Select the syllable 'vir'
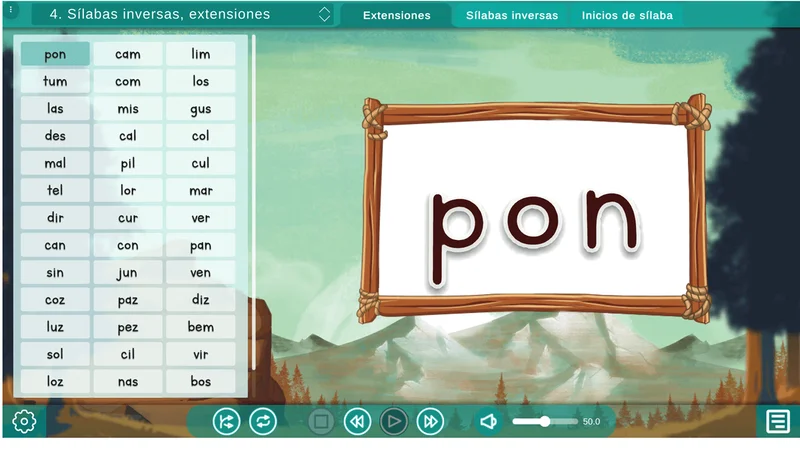Viewport: 800px width, 450px height. click(x=201, y=354)
